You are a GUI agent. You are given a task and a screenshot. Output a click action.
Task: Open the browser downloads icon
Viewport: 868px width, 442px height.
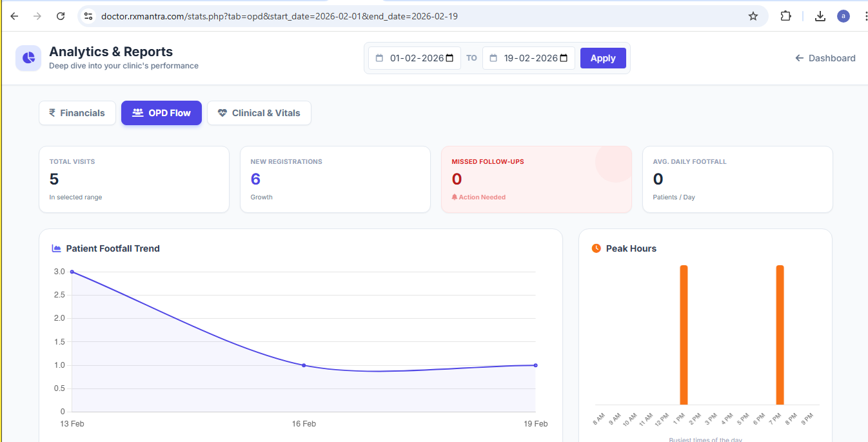point(820,16)
